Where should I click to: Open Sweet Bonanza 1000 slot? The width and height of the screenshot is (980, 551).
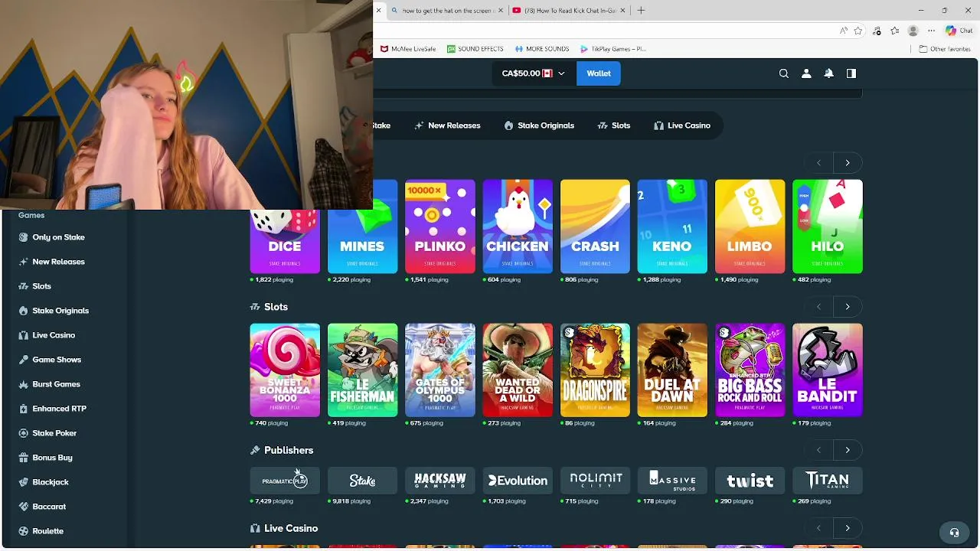coord(285,370)
